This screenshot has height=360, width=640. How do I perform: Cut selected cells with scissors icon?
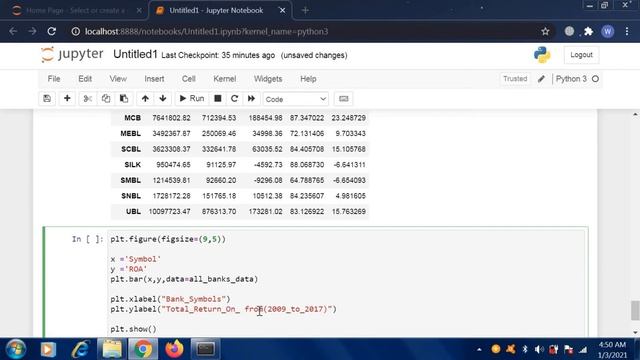coord(87,99)
